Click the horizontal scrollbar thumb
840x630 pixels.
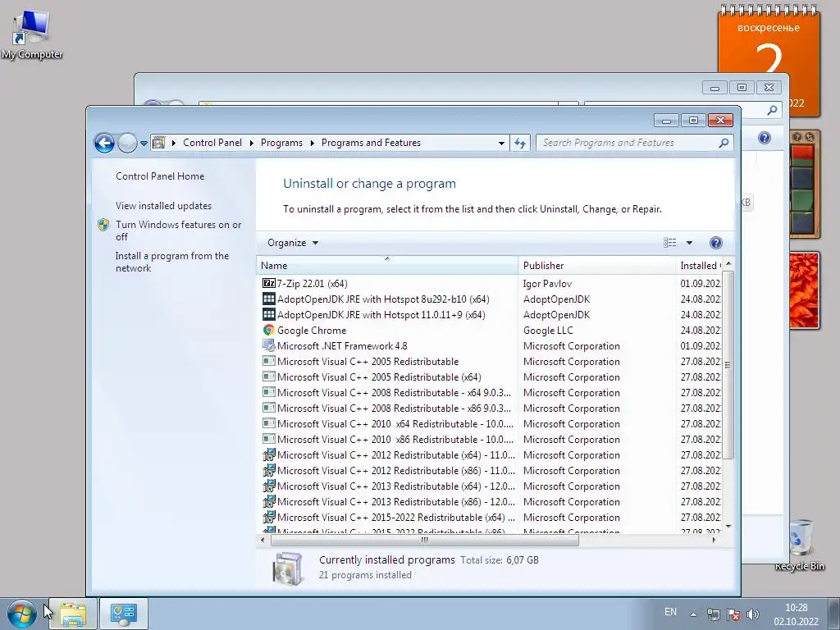click(x=425, y=540)
